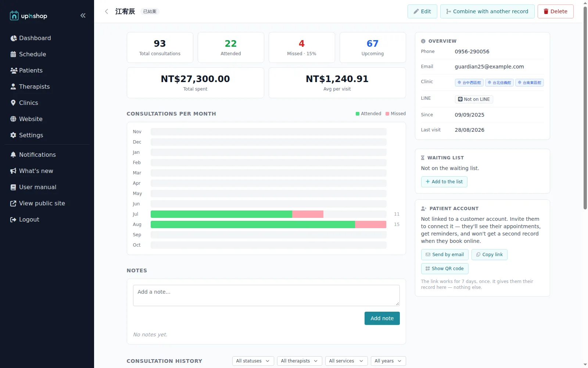Click the 台北信義館 clinic tag

click(499, 82)
